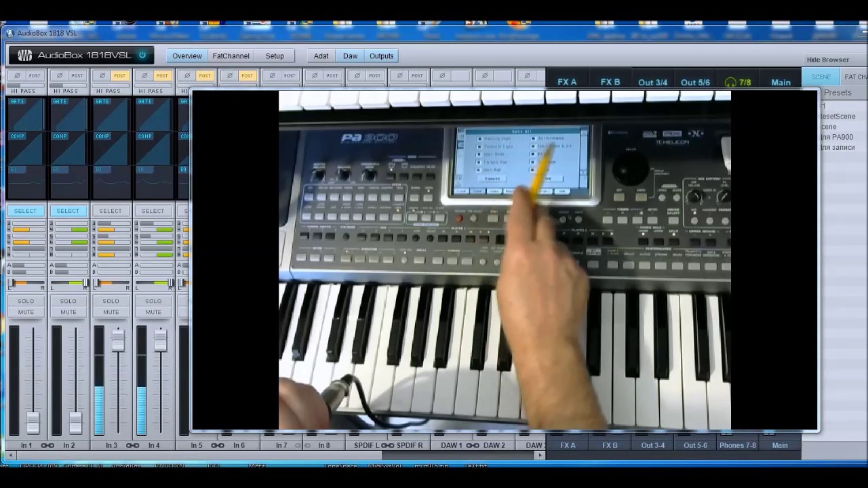The height and width of the screenshot is (488, 868).
Task: Select the ResetScene preset
Action: (838, 116)
